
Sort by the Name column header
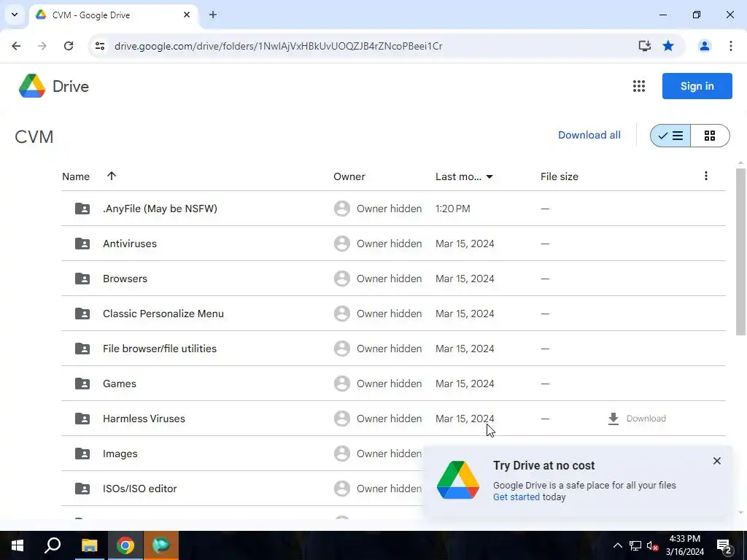pyautogui.click(x=76, y=176)
